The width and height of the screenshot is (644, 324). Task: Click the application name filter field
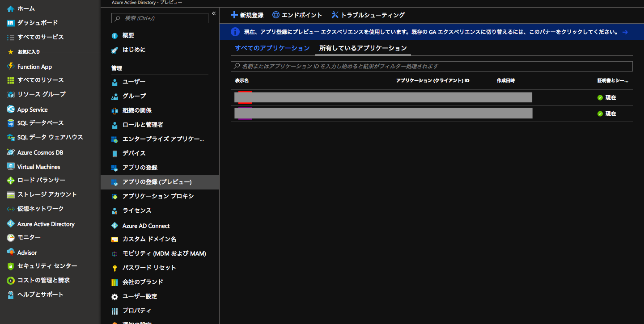pyautogui.click(x=432, y=66)
